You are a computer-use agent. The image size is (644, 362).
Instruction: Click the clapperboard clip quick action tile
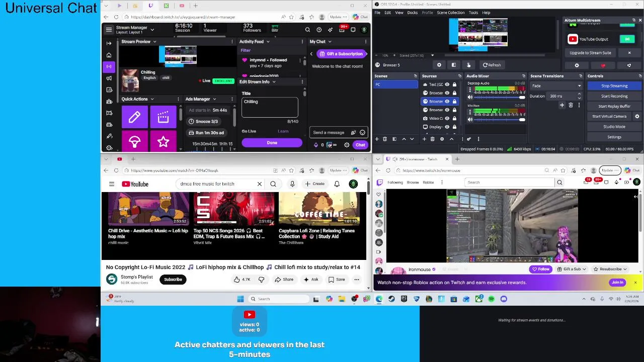tap(163, 117)
